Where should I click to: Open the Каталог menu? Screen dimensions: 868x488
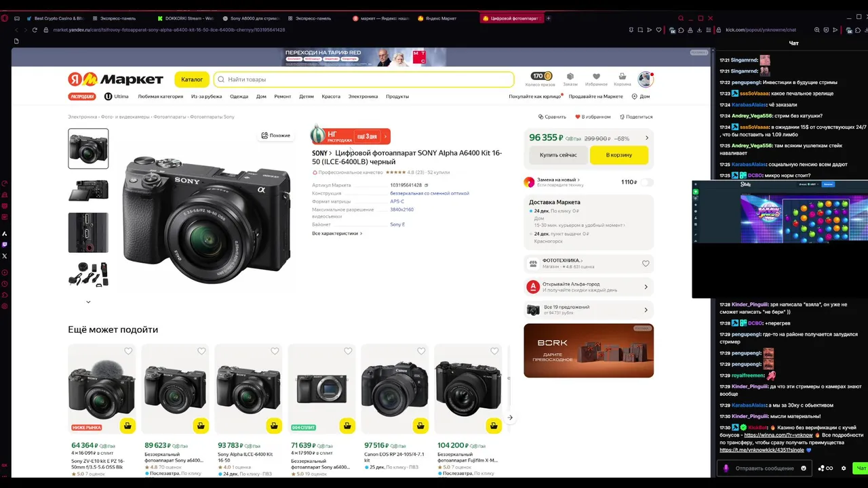pyautogui.click(x=192, y=79)
